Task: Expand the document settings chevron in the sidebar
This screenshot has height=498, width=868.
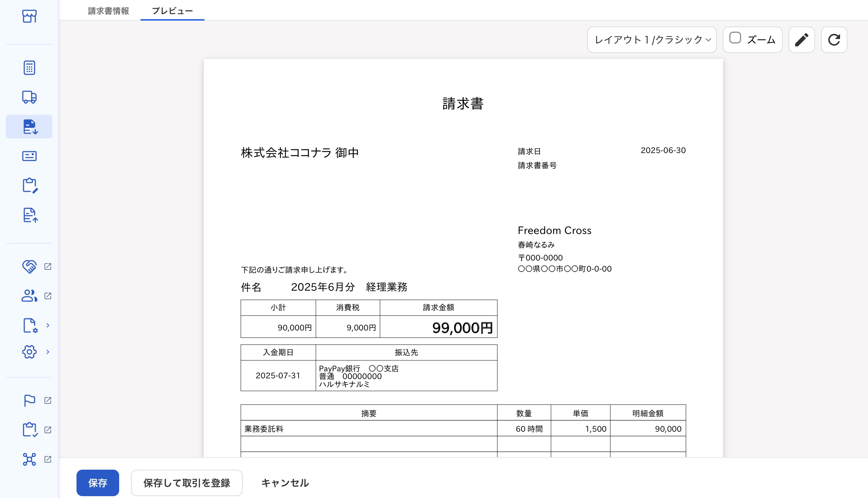Action: point(48,325)
